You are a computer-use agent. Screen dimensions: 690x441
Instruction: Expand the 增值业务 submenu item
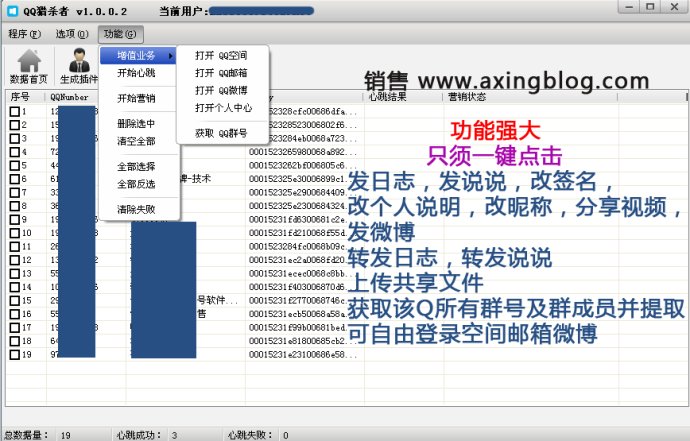[x=138, y=55]
